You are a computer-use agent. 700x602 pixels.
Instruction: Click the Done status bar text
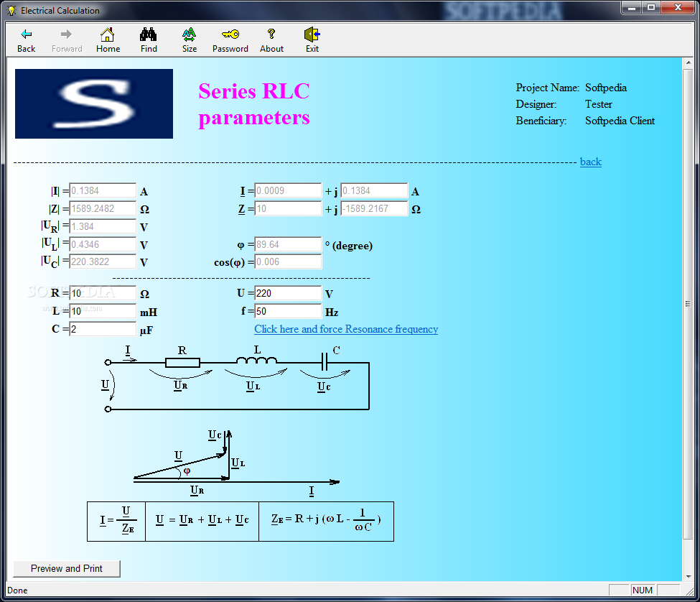click(17, 591)
